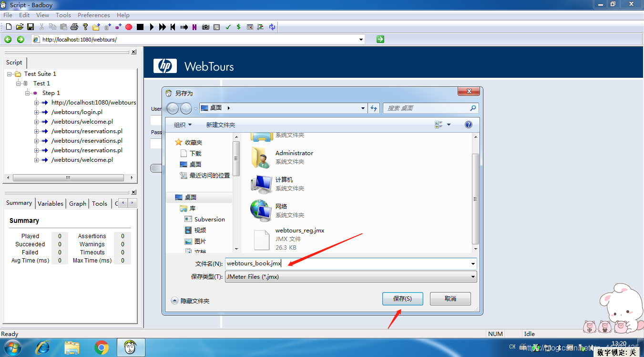The width and height of the screenshot is (644, 357).
Task: Click the blue refresh arrows toolbar icon
Action: click(272, 27)
